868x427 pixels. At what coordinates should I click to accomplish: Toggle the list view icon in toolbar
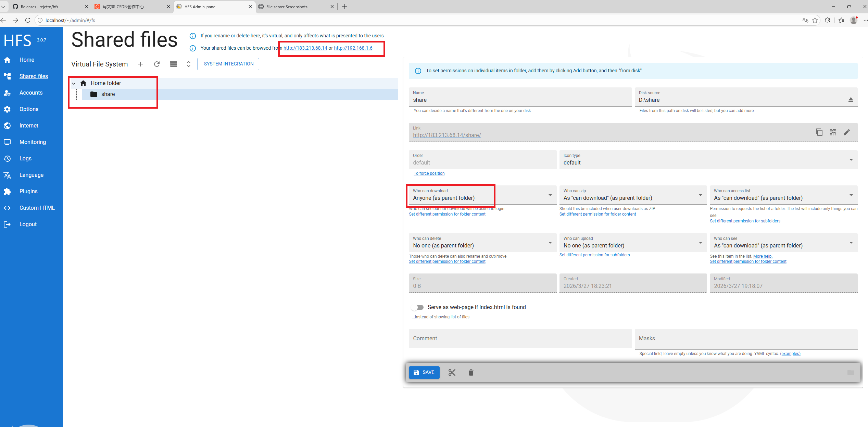173,64
